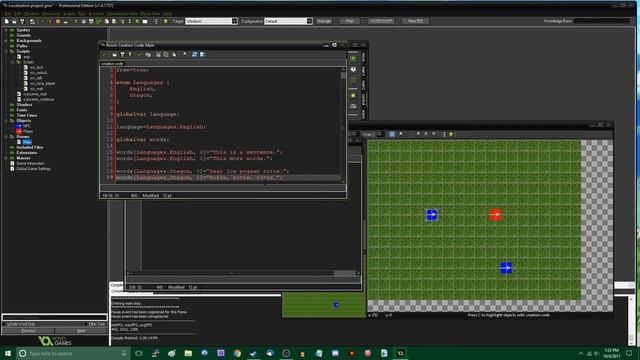Select the lower blue instance in the room

coord(506,268)
